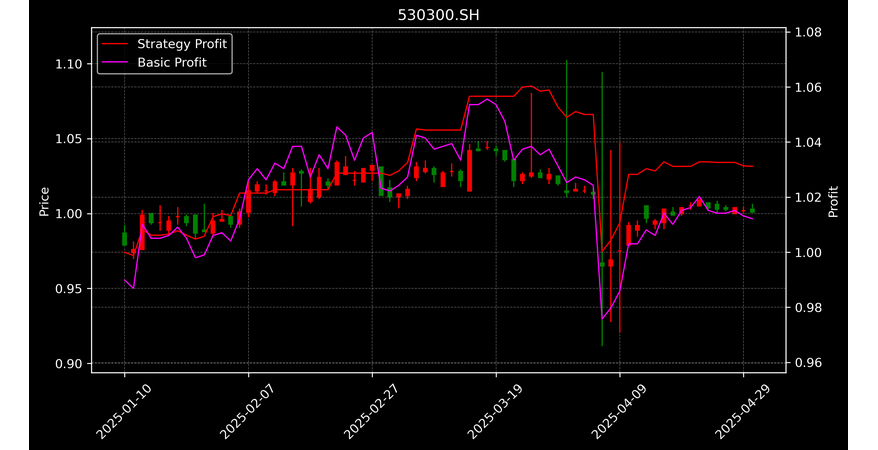Click the Price axis label
The width and height of the screenshot is (878, 450).
[x=44, y=202]
